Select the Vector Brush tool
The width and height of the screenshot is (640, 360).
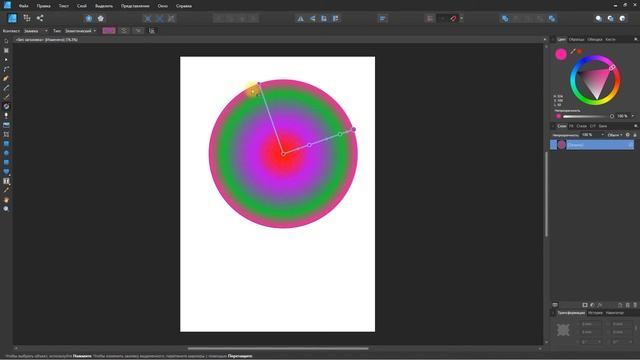pyautogui.click(x=6, y=97)
